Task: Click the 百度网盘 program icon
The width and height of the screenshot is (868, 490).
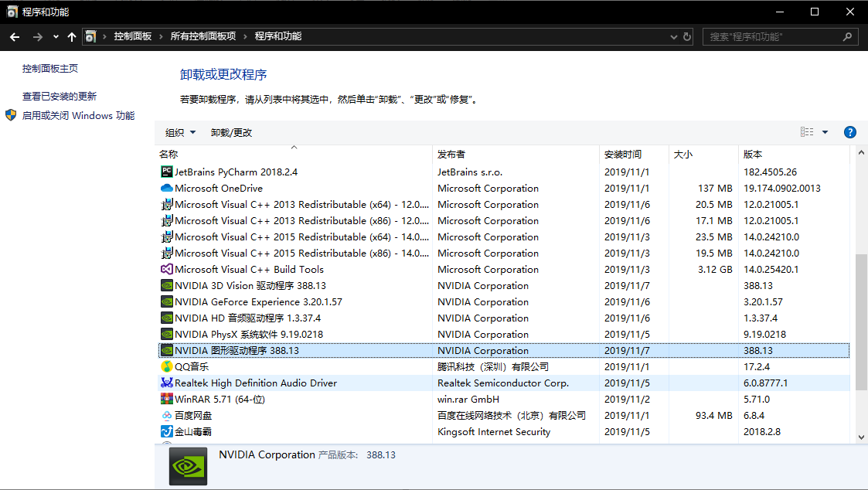Action: pyautogui.click(x=167, y=415)
